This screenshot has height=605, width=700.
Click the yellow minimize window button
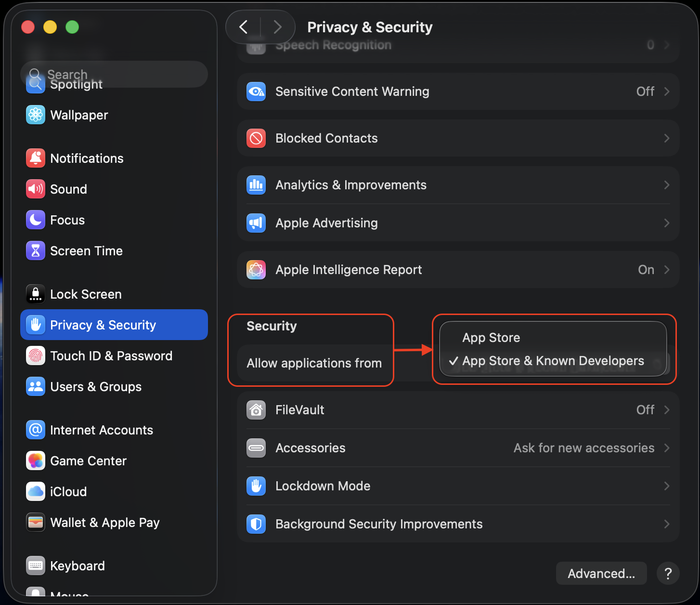(x=50, y=27)
